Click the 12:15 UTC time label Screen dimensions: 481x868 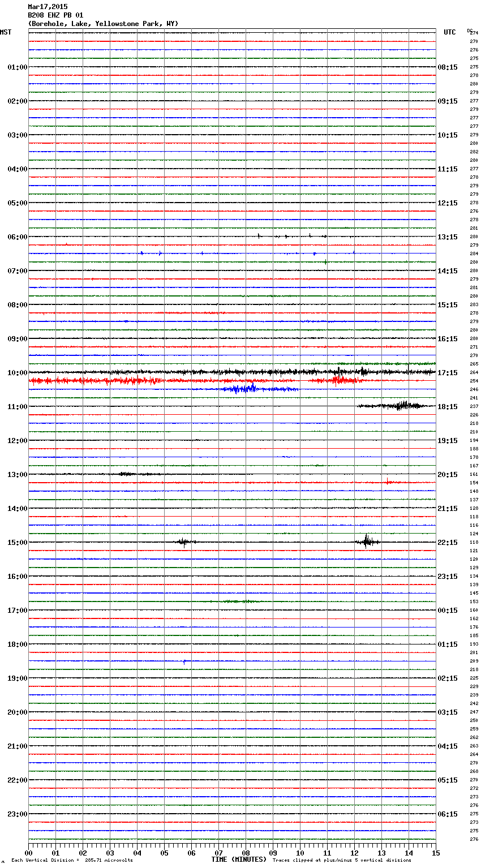coord(448,203)
